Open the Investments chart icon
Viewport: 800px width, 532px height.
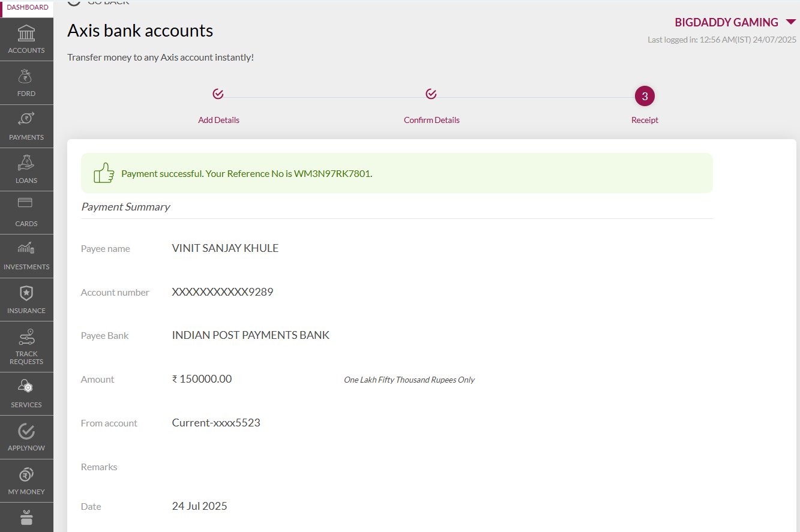26,248
